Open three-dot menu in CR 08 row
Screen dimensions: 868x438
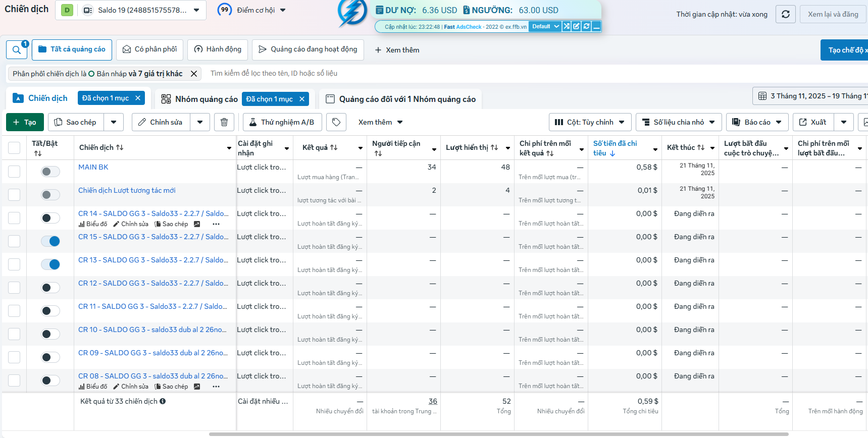click(x=216, y=387)
